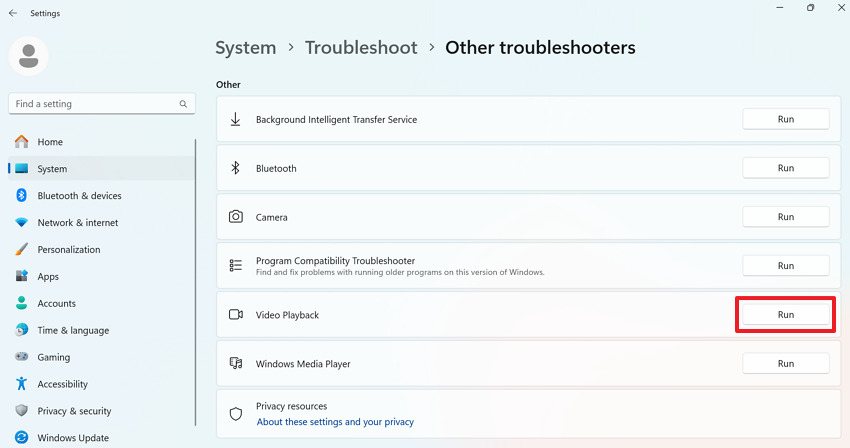Click the Background Intelligent Transfer Service label

336,119
